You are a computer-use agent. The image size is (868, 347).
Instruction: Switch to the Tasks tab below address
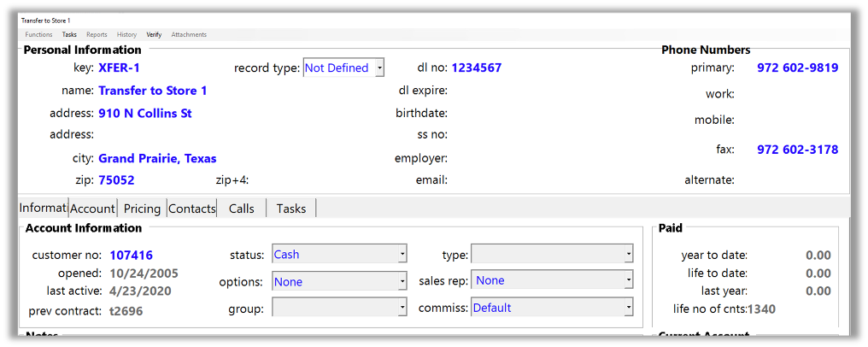tap(291, 209)
